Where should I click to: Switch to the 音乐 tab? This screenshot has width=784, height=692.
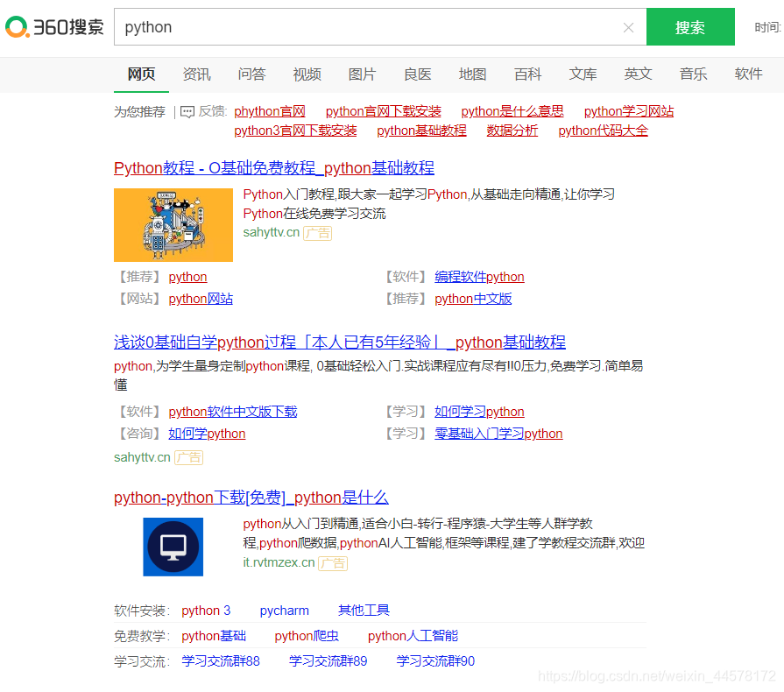point(694,74)
